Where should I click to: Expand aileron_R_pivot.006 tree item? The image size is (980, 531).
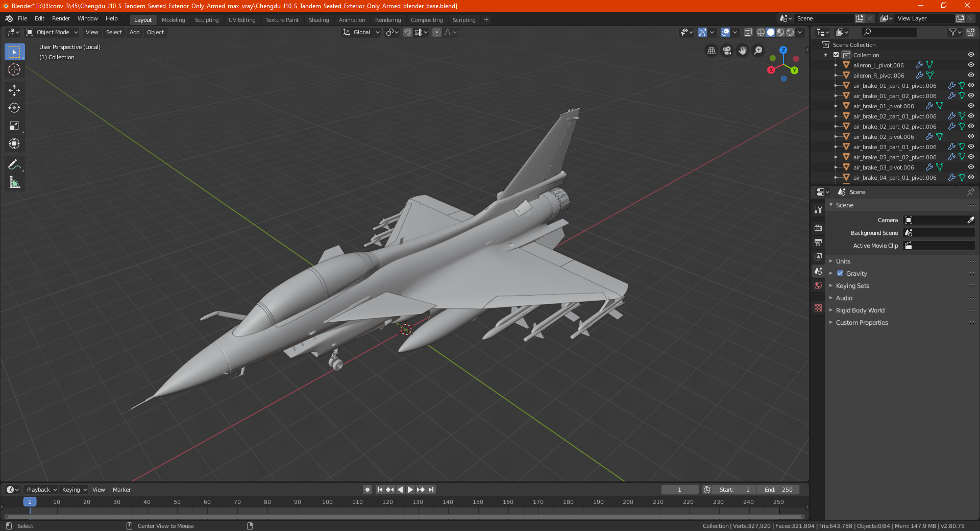836,76
